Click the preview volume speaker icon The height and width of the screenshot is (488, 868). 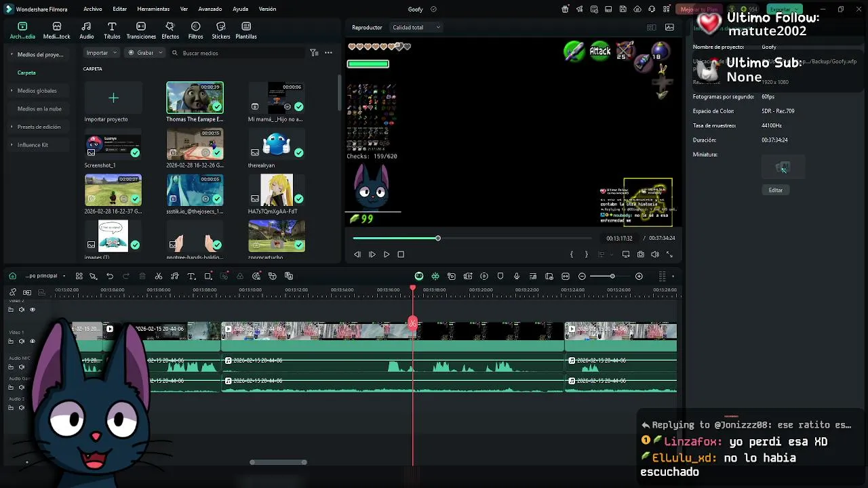pos(655,254)
